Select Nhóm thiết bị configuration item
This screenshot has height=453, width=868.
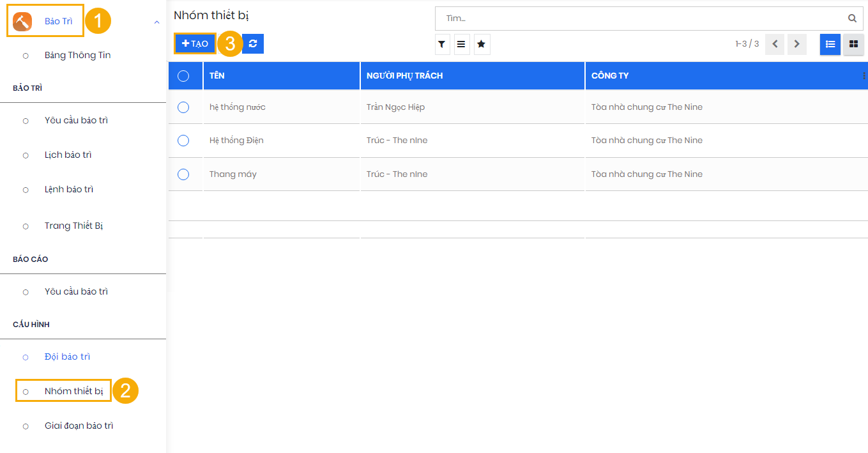(73, 391)
